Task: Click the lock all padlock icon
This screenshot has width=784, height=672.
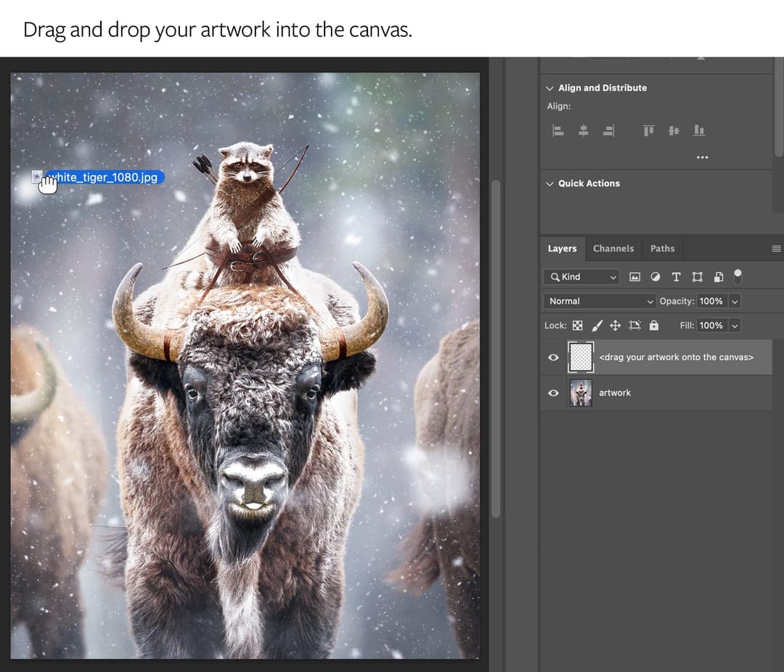Action: 653,325
